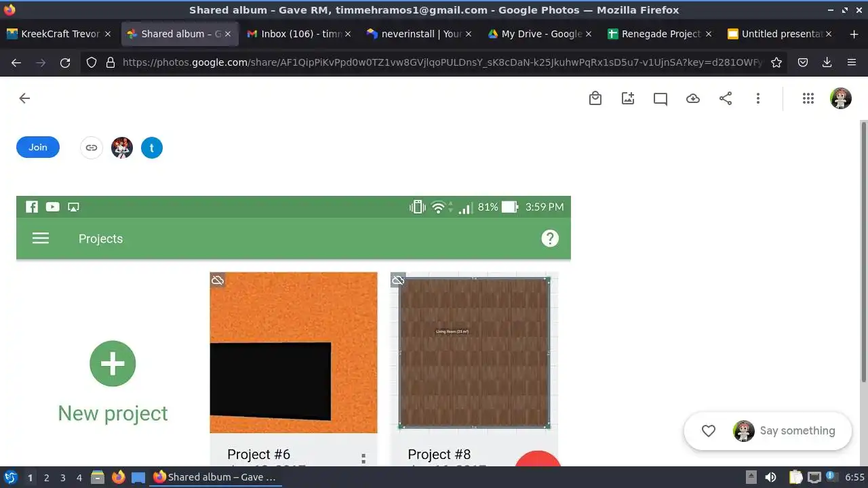Switch to the neverinstall tab
Screen dimensions: 868x488
coord(421,34)
